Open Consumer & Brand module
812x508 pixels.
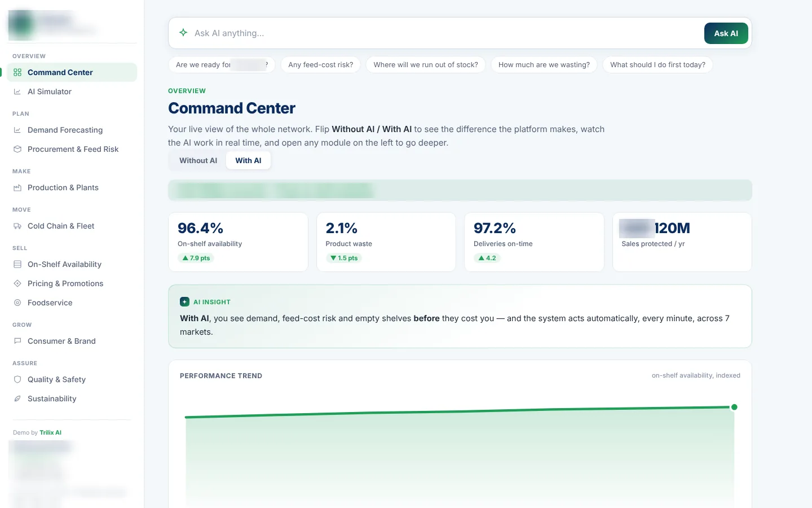[72, 341]
